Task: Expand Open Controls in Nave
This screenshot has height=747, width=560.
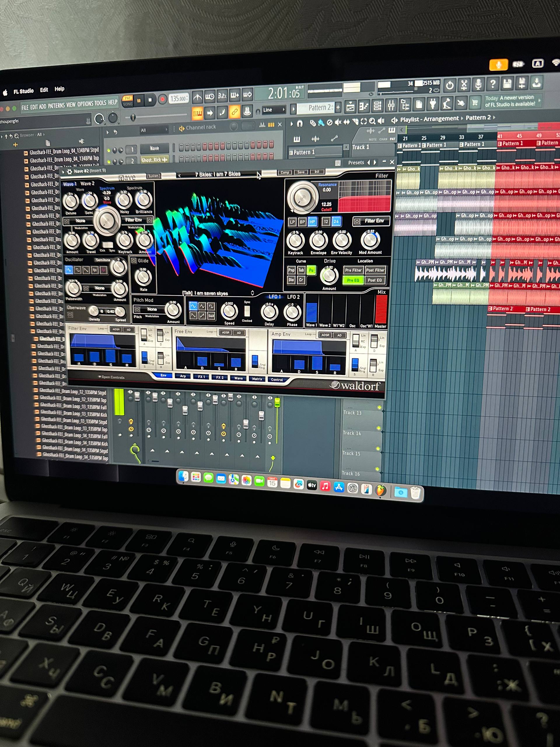Action: pyautogui.click(x=112, y=377)
